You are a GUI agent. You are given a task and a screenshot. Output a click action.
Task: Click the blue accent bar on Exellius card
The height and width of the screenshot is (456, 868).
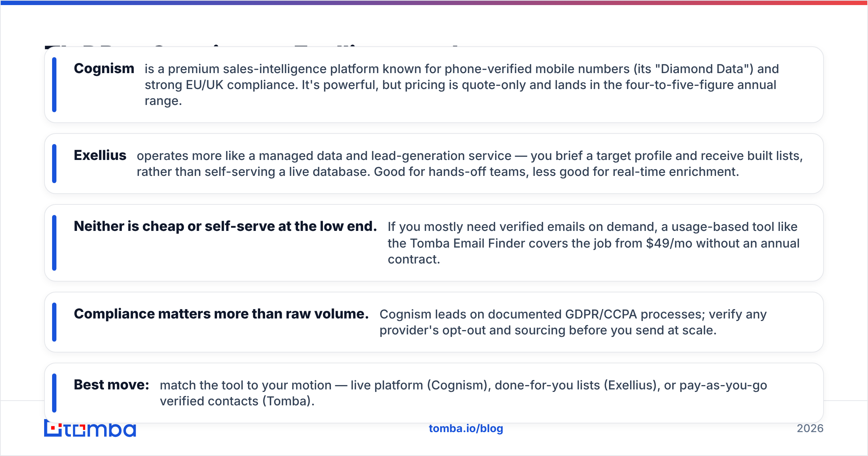click(x=54, y=164)
